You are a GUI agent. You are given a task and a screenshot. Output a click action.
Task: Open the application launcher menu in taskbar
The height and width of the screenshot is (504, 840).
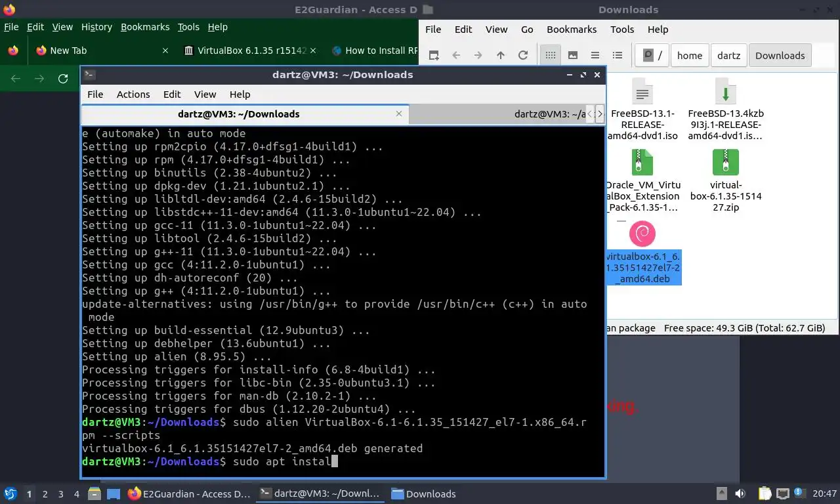click(x=10, y=493)
